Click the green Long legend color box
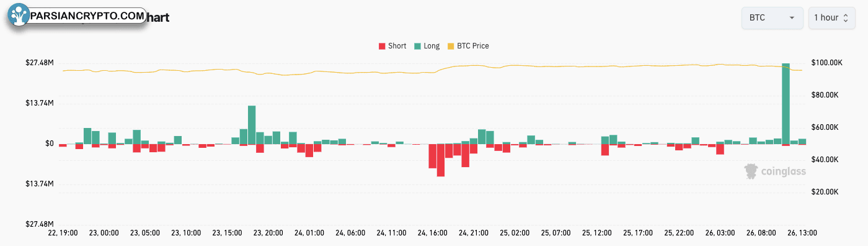Image resolution: width=868 pixels, height=246 pixels. pos(417,46)
